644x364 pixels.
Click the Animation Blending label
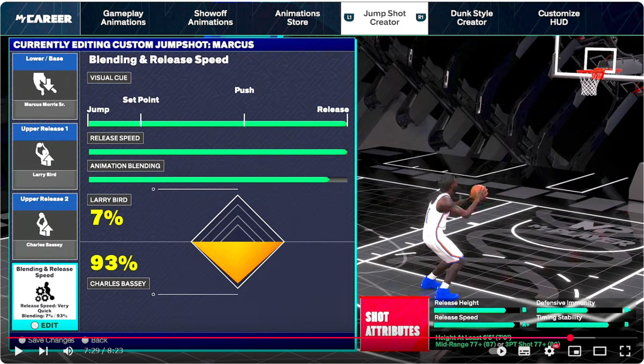[125, 166]
